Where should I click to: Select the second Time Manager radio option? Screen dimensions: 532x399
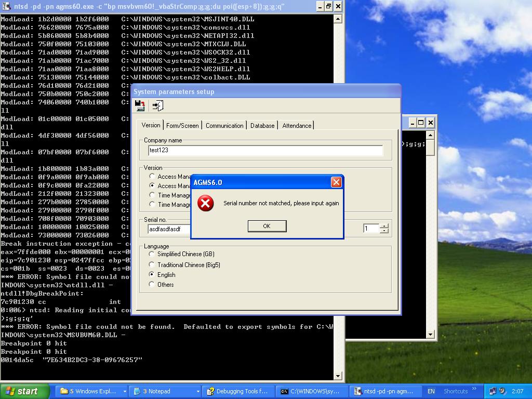pyautogui.click(x=152, y=204)
